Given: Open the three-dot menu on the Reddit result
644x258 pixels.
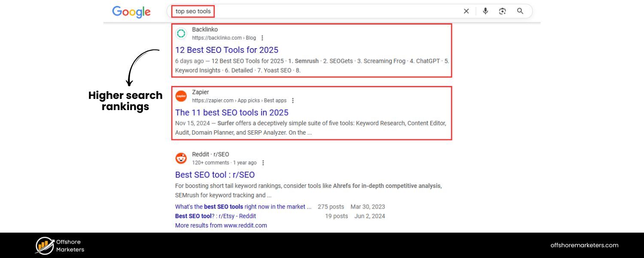Looking at the screenshot, I should point(263,163).
